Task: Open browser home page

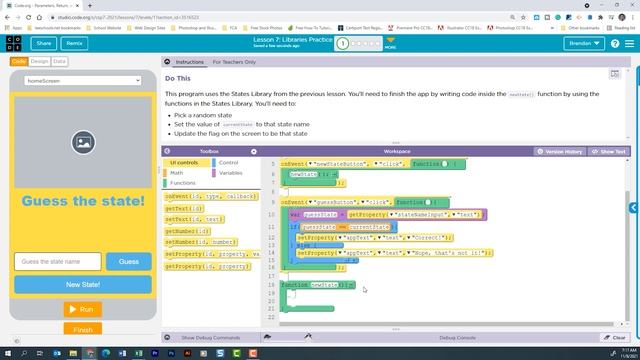Action: point(39,18)
